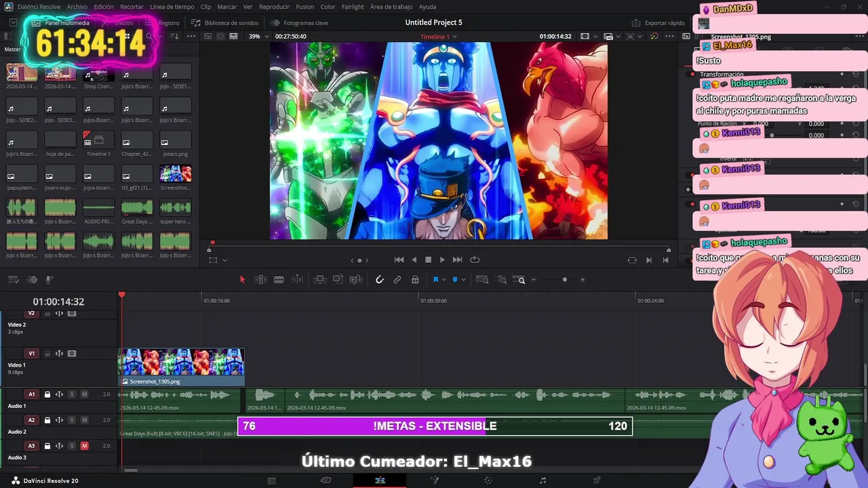Mute the Audio 1 track
This screenshot has width=868, height=488.
[x=84, y=394]
